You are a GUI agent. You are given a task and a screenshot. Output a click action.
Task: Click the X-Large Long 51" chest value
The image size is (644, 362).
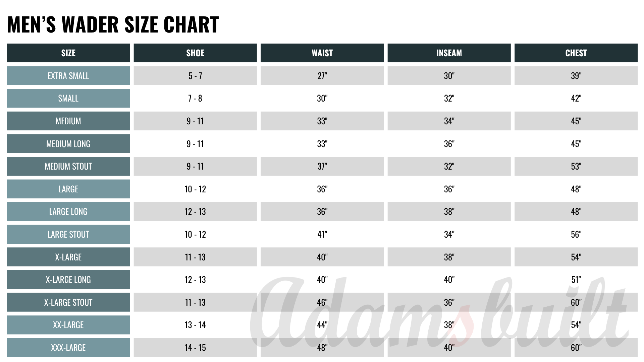click(576, 280)
